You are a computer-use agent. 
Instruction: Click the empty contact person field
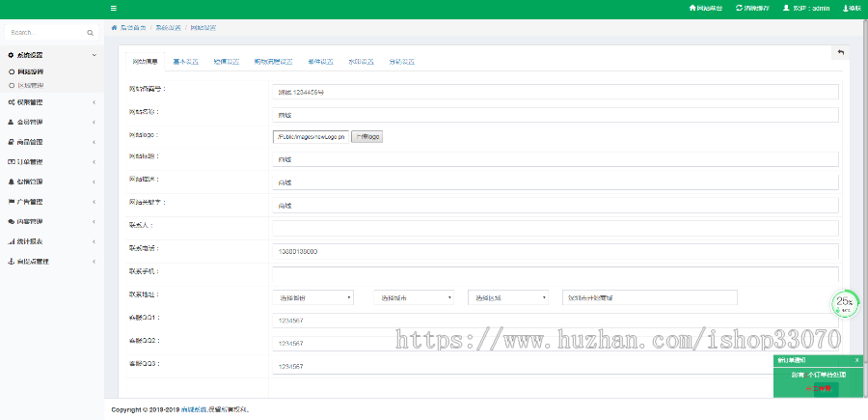(556, 228)
